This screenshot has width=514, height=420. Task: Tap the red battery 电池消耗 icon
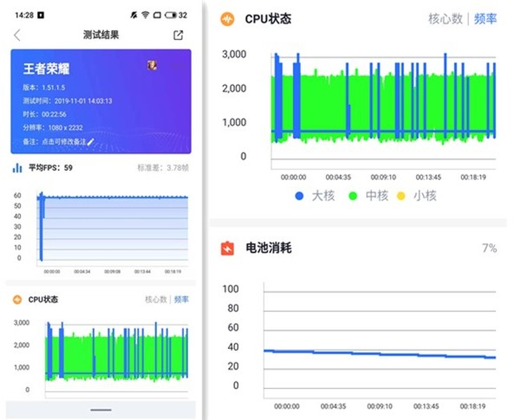(227, 248)
